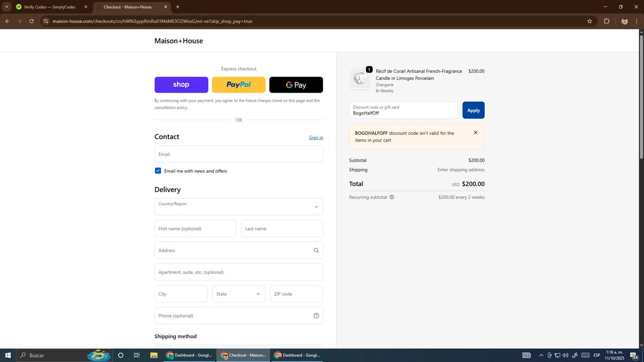Open the State dropdown

coord(239,294)
